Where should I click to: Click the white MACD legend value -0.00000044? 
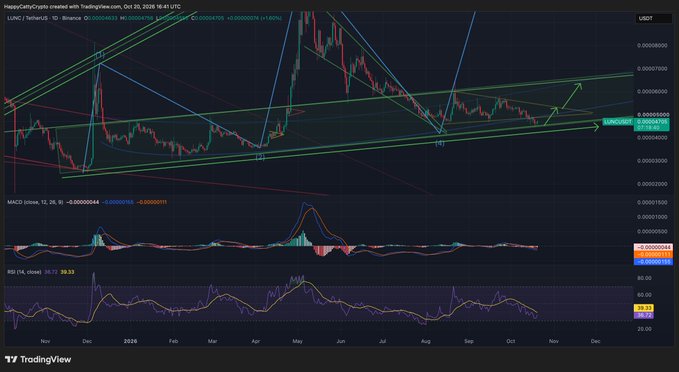[x=82, y=202]
